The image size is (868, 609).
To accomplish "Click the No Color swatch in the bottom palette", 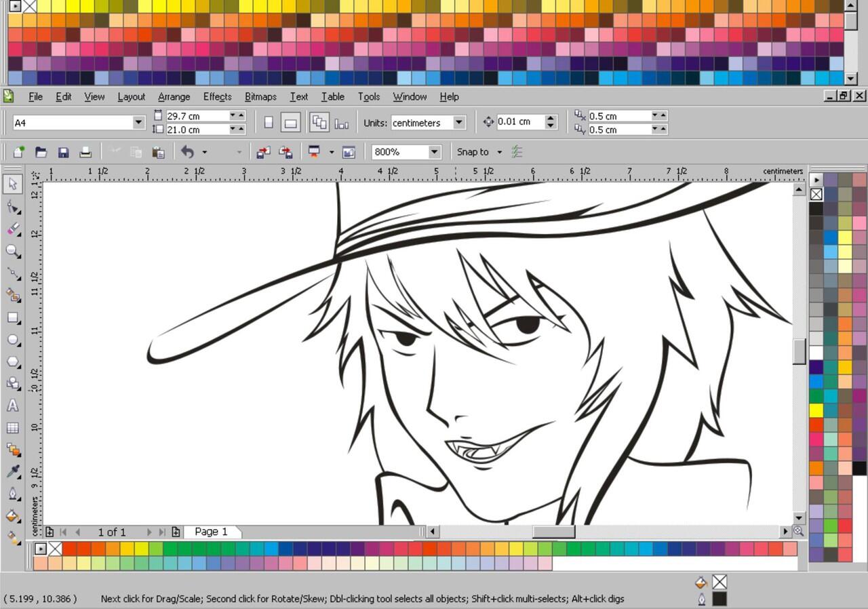I will (55, 549).
